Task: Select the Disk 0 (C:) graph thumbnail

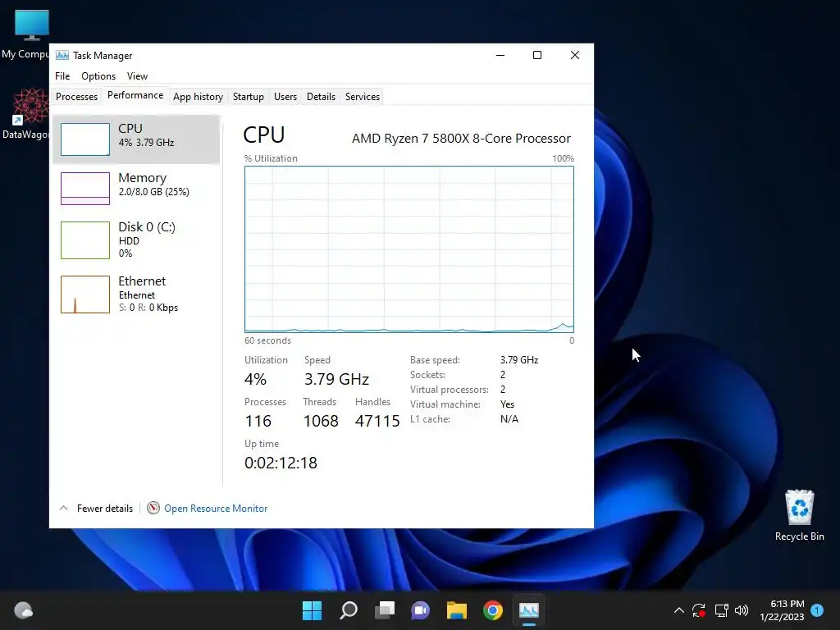Action: tap(85, 240)
